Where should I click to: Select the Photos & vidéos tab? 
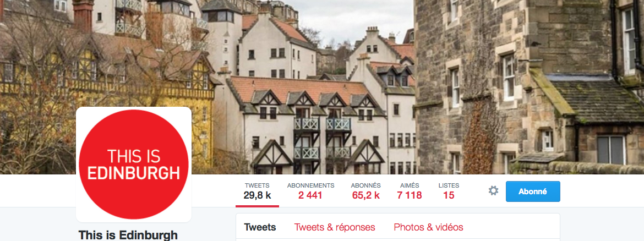pos(428,227)
